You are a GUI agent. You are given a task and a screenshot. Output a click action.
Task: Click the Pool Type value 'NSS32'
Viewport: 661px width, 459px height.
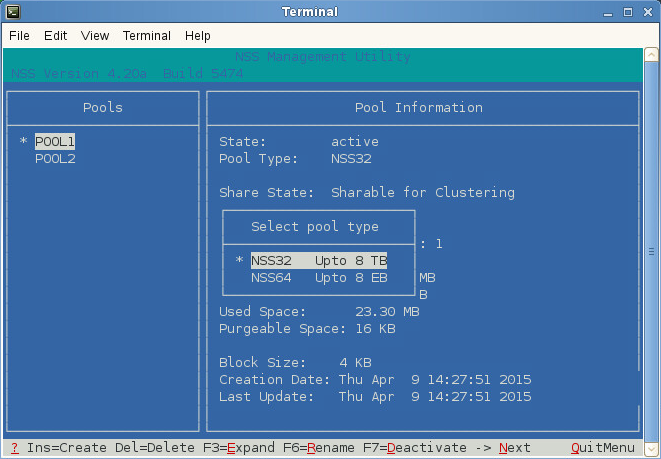point(351,159)
